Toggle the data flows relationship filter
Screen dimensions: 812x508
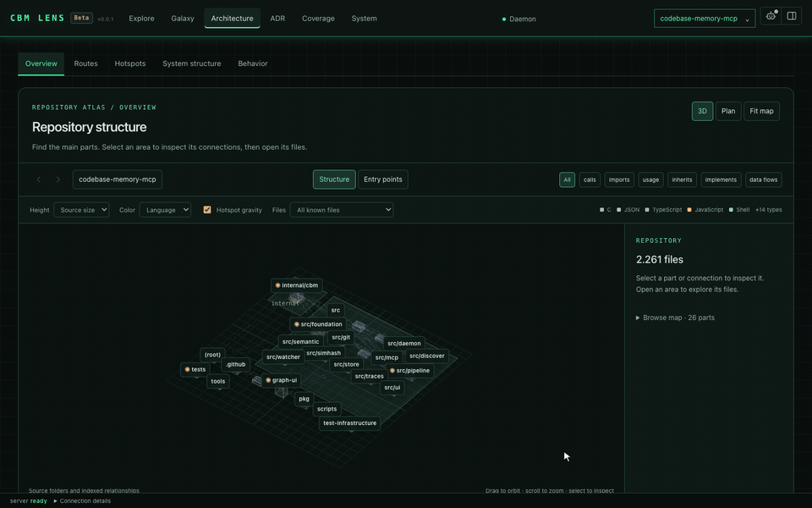click(763, 179)
